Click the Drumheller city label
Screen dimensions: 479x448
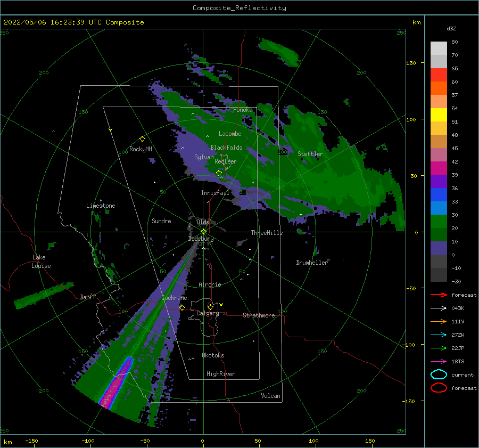(312, 263)
